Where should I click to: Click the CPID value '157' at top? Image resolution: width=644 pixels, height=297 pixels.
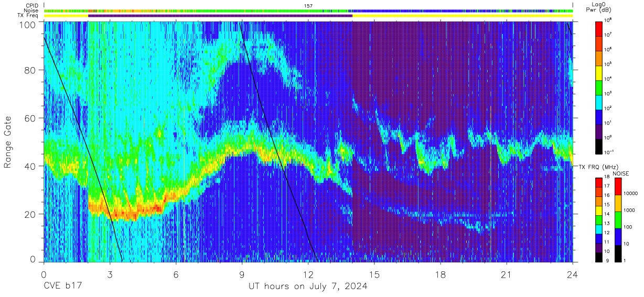coord(308,6)
